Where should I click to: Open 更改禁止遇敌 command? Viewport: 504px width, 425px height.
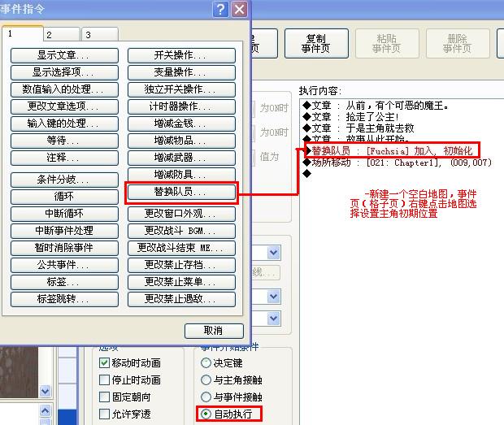[181, 299]
